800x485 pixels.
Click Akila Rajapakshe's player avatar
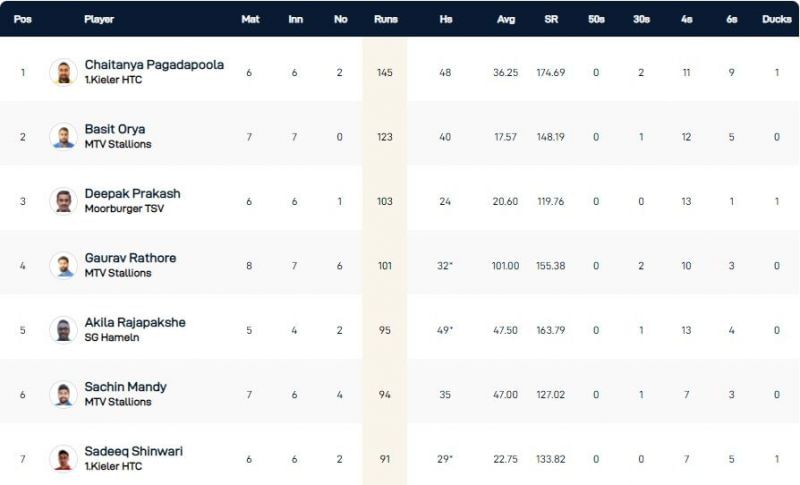pos(63,329)
